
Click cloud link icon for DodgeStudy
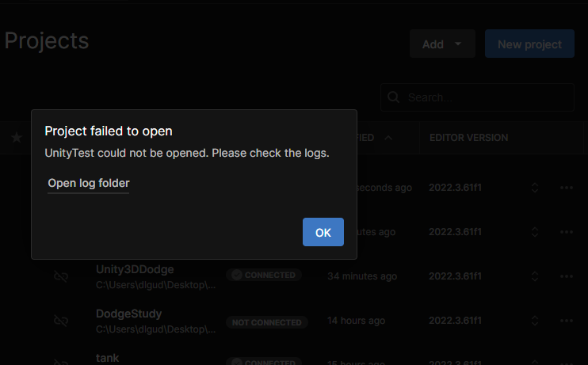pos(61,321)
